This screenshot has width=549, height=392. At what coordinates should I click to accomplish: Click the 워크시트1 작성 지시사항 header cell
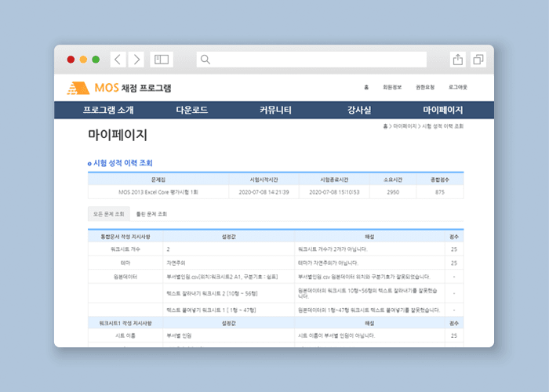[x=125, y=323]
